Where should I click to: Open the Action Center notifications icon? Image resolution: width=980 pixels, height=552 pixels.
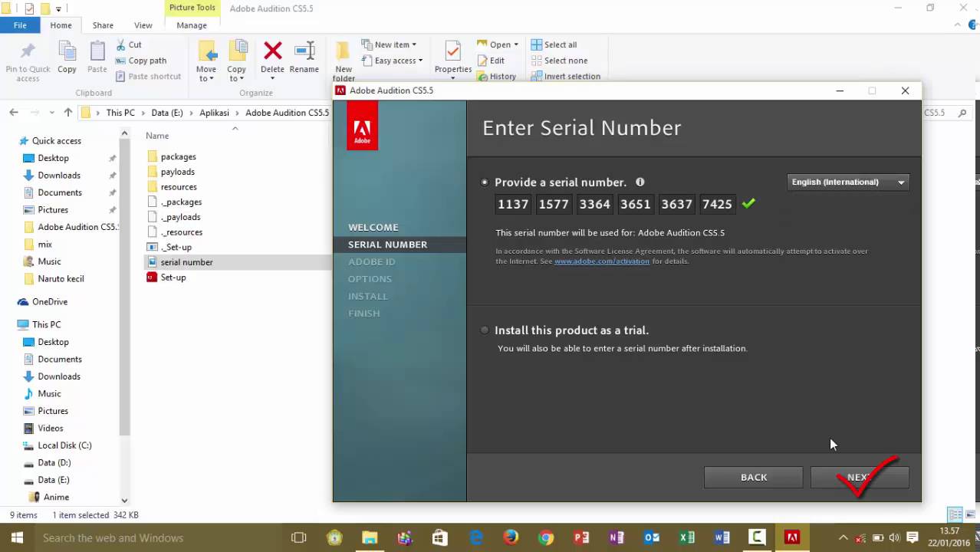(x=913, y=537)
